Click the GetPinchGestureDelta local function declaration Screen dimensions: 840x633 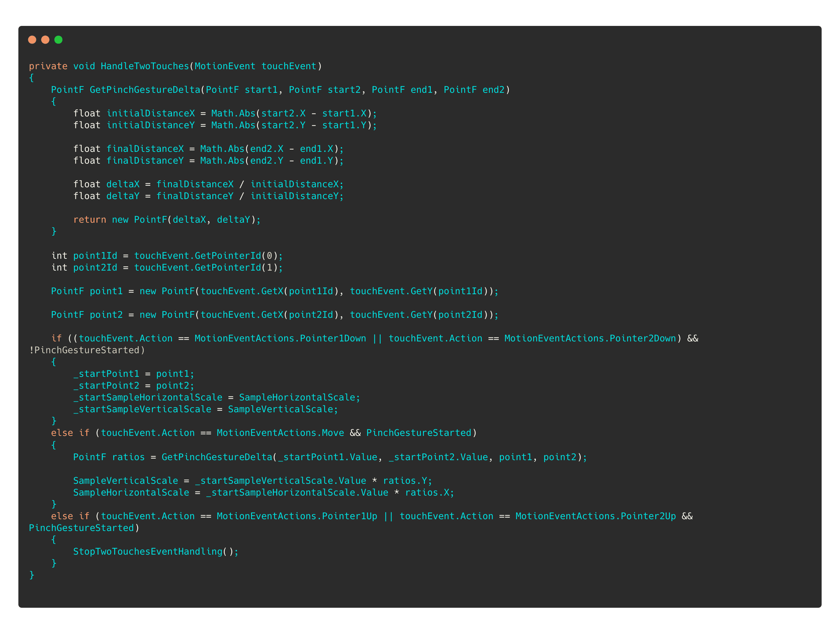click(x=145, y=90)
